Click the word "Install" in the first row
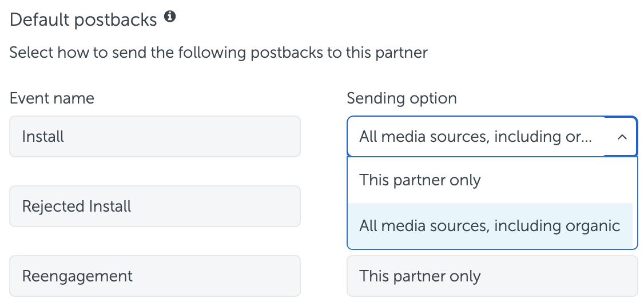Viewport: 644px width, 302px height. tap(43, 136)
